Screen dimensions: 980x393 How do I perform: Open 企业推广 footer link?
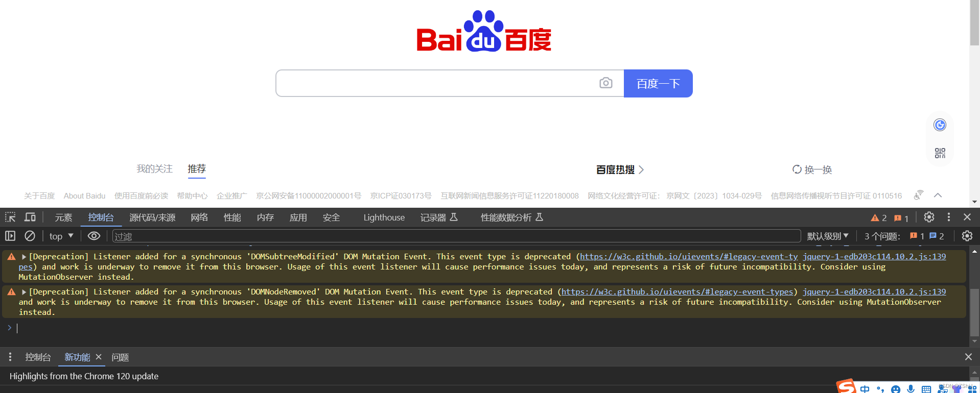(x=231, y=195)
